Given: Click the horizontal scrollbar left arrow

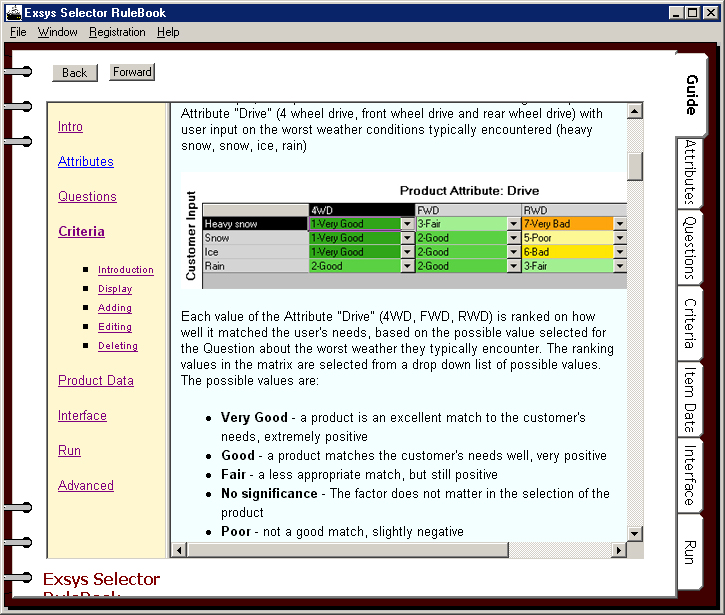Looking at the screenshot, I should point(178,550).
